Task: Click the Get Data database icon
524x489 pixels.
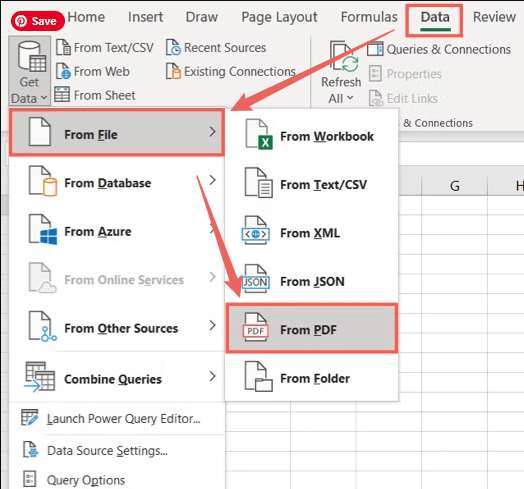Action: tap(31, 57)
